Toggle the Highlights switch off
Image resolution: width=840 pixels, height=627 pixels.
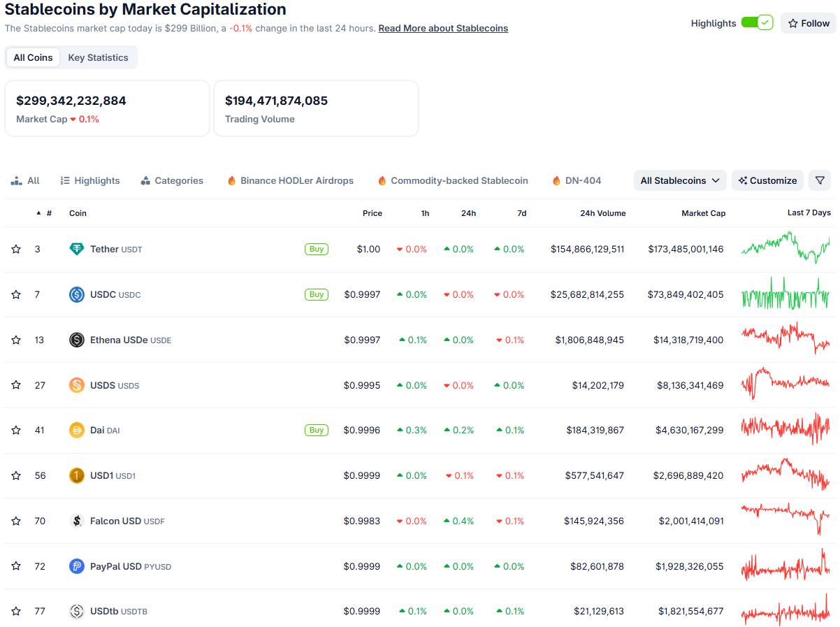click(x=757, y=23)
